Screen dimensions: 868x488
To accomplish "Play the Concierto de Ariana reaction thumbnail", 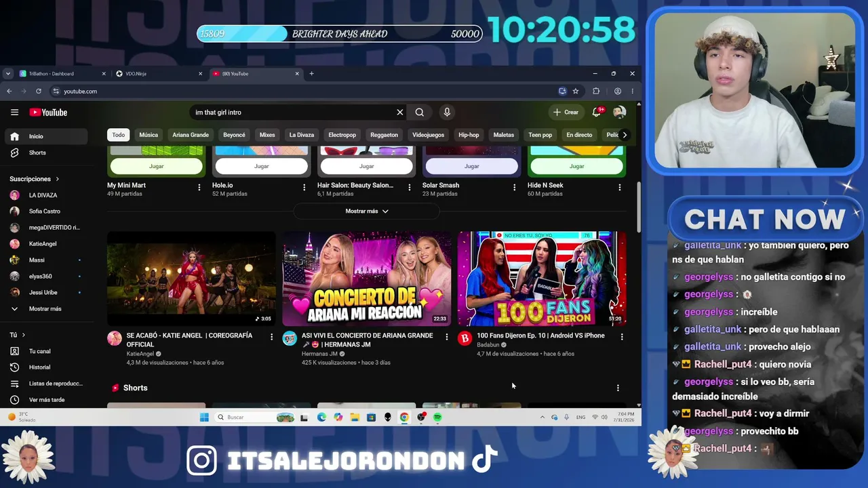I will coord(366,279).
